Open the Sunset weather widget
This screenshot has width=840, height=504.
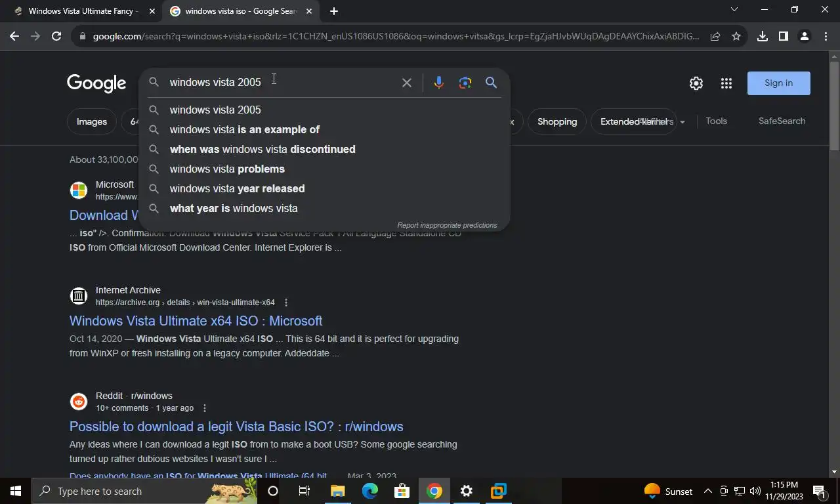[x=669, y=491]
